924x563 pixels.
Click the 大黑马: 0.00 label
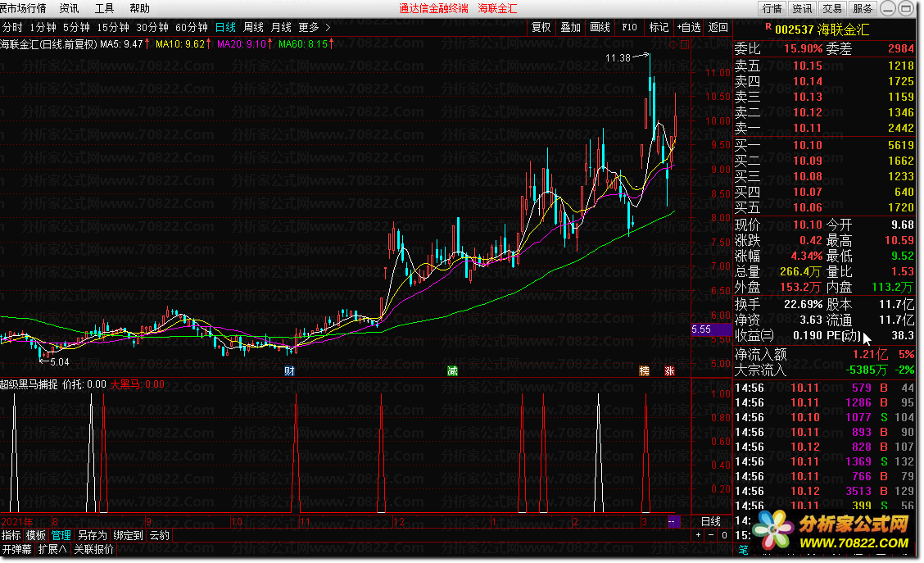coord(138,384)
